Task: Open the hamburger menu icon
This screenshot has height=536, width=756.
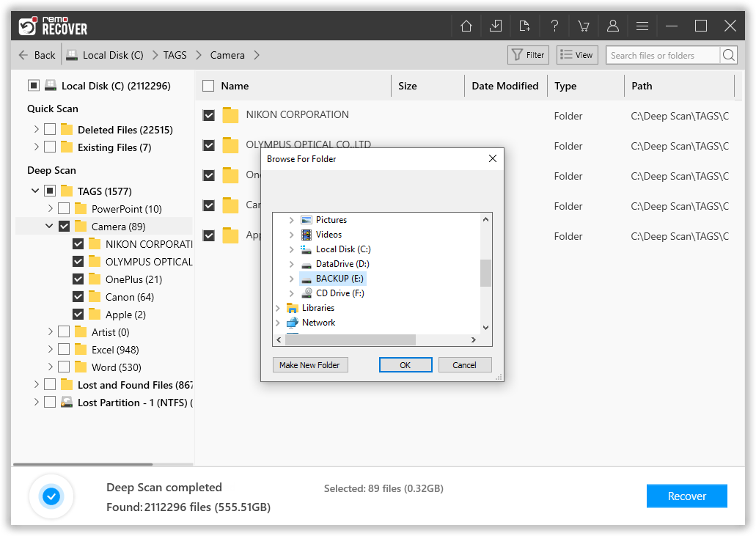Action: (x=642, y=26)
